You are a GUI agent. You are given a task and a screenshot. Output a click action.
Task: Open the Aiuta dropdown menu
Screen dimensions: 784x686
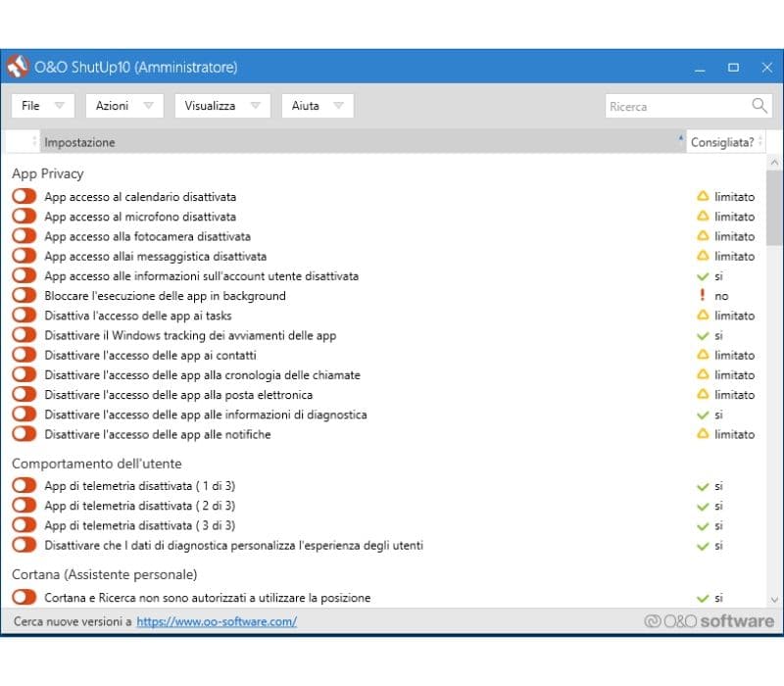pyautogui.click(x=318, y=106)
